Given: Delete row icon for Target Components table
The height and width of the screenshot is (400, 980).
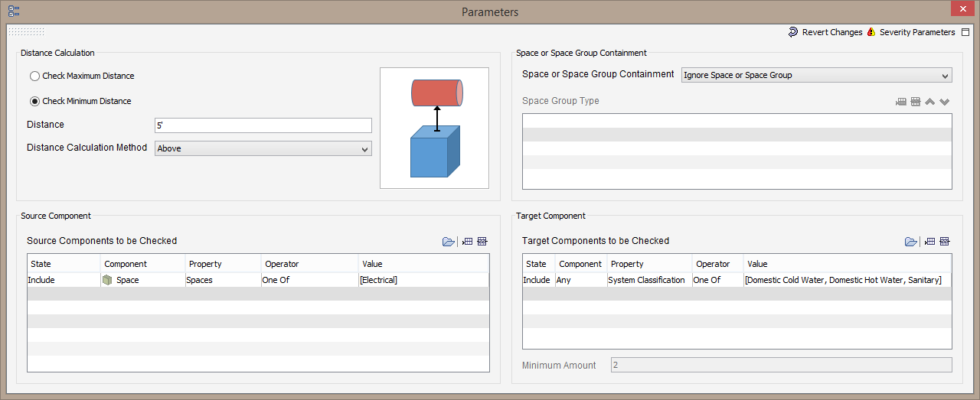Looking at the screenshot, I should [945, 242].
